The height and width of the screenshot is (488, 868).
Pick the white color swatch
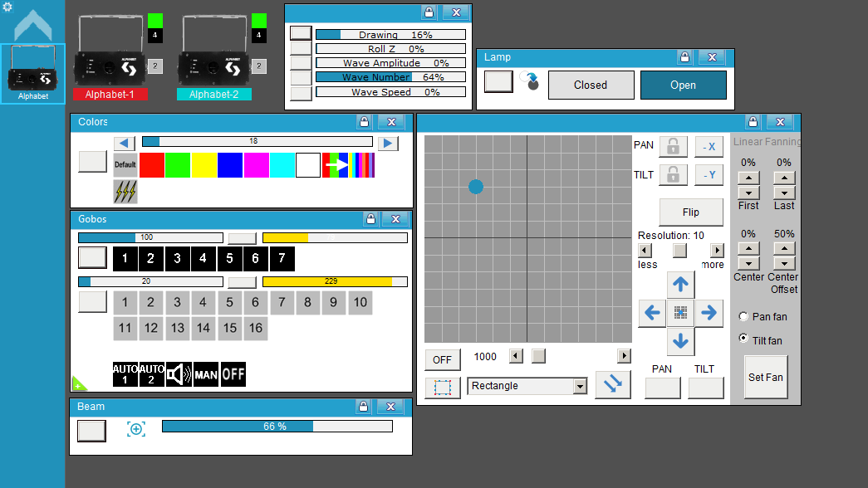[x=308, y=165]
